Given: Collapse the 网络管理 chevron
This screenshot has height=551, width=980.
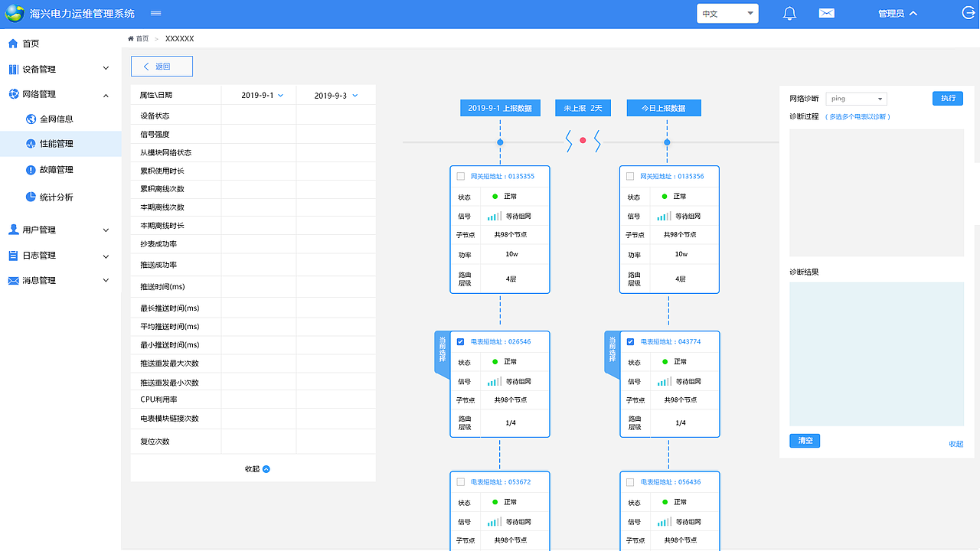Looking at the screenshot, I should tap(106, 95).
